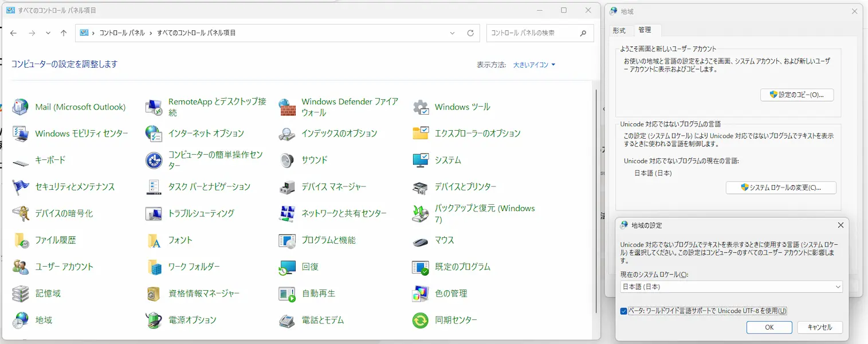Open ユーザー アカウント icon
Image resolution: width=868 pixels, height=344 pixels.
21,267
